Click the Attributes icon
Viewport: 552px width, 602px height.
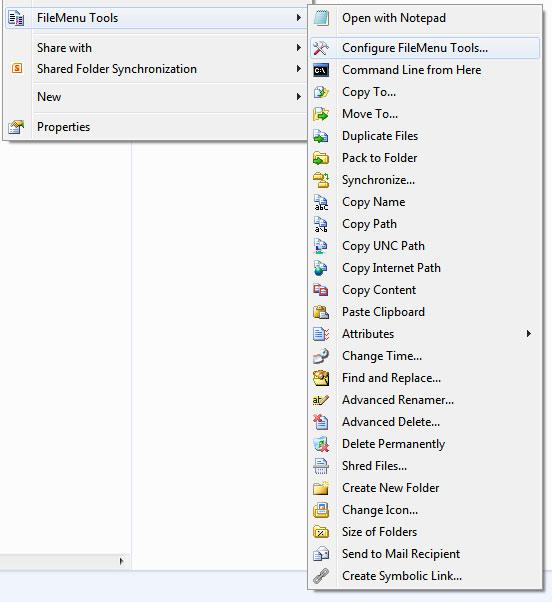(321, 334)
